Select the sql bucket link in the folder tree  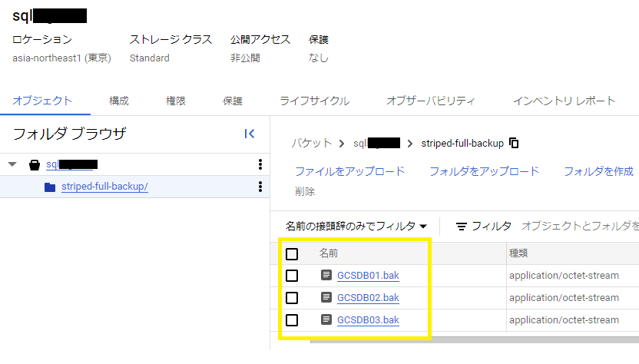pos(71,164)
